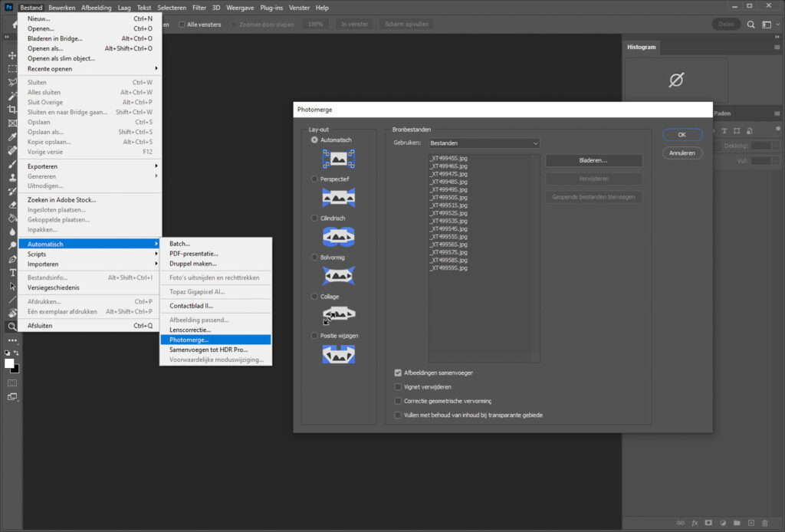Click the search magnifier icon top right
The height and width of the screenshot is (532, 785).
pos(751,24)
